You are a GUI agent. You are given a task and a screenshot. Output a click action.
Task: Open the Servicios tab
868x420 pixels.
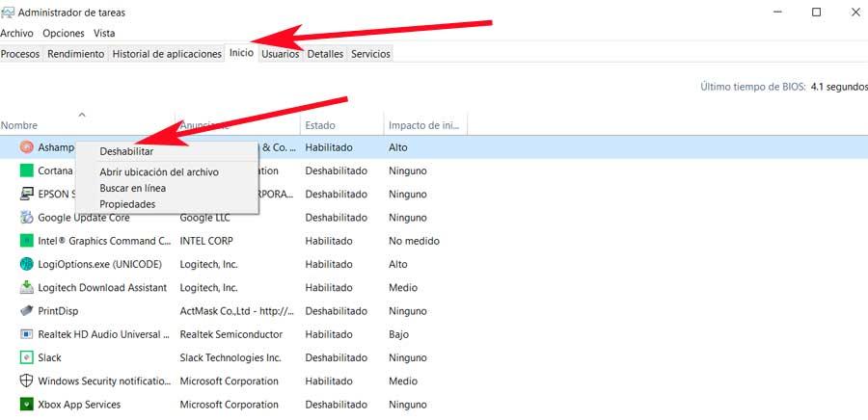(x=371, y=54)
